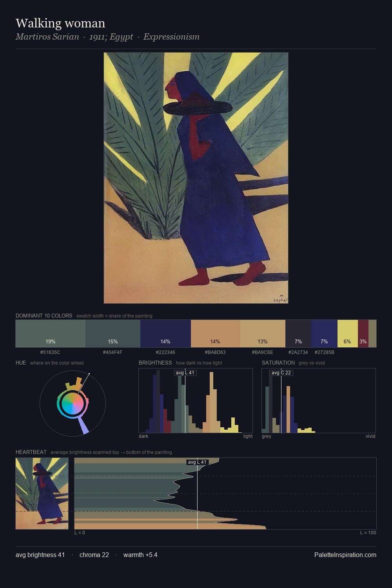Click the 'grey' axis label
392x588 pixels.
click(267, 436)
